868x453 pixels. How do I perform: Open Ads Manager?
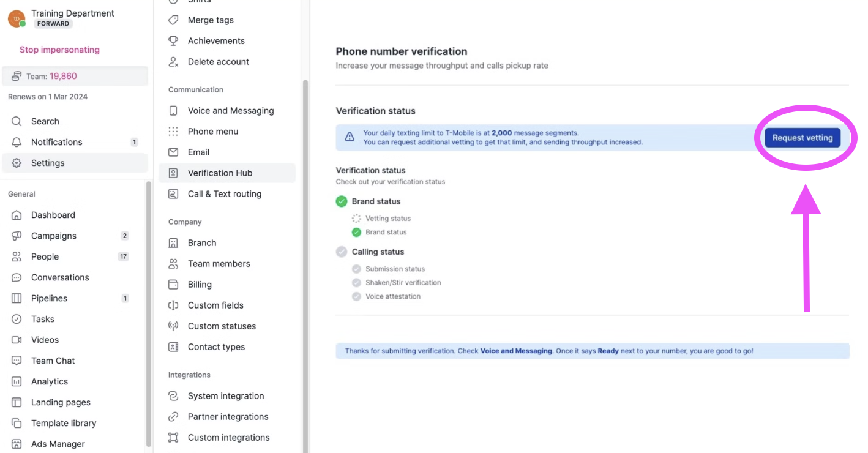[x=56, y=444]
